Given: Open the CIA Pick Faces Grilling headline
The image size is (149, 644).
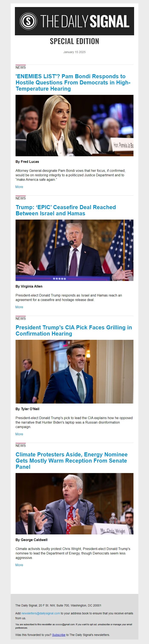Looking at the screenshot, I should 74,330.
